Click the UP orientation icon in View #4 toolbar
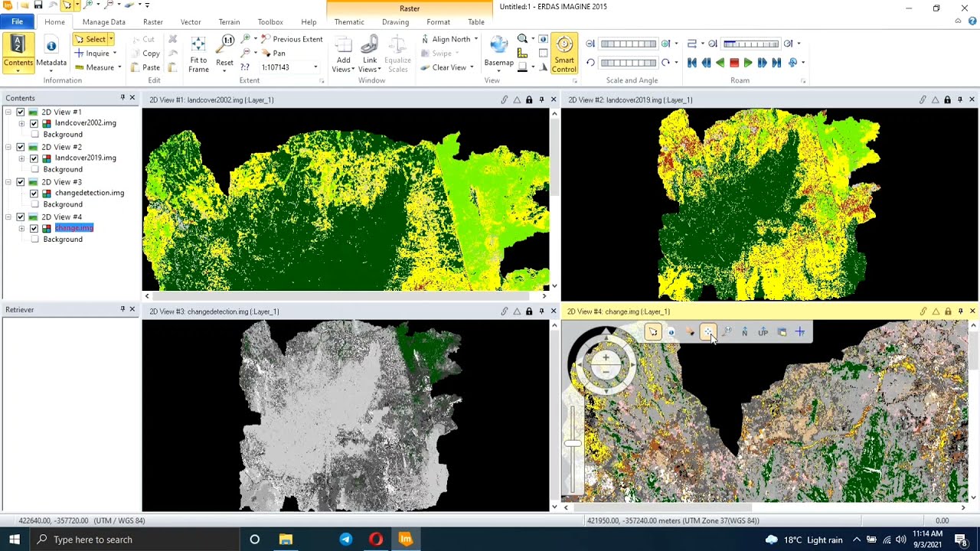The image size is (980, 551). pos(763,332)
